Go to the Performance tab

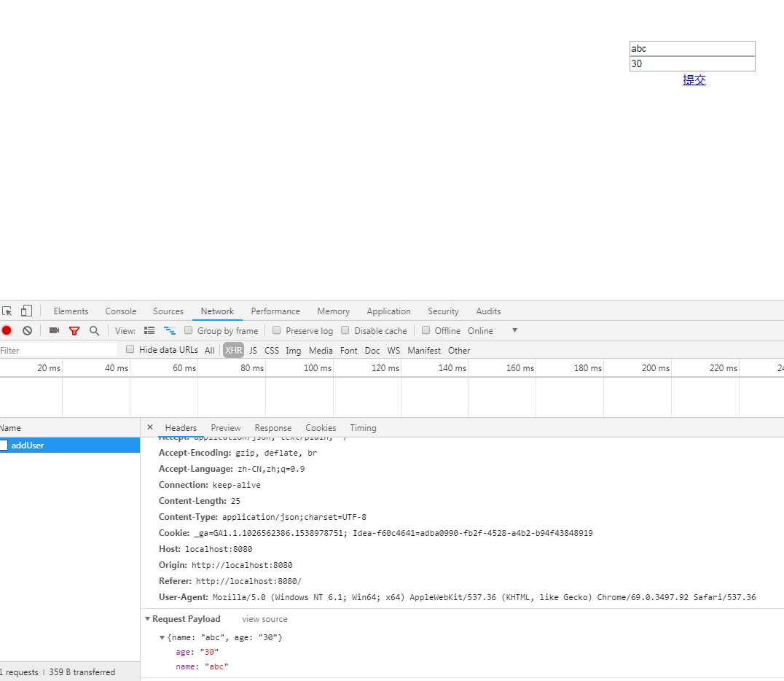(275, 311)
